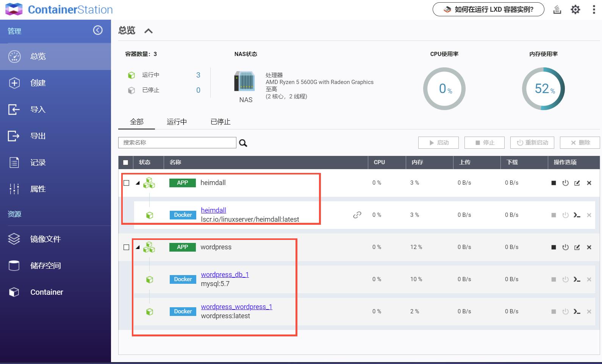Open the 导出 export sidebar item
602x364 pixels.
coord(55,136)
